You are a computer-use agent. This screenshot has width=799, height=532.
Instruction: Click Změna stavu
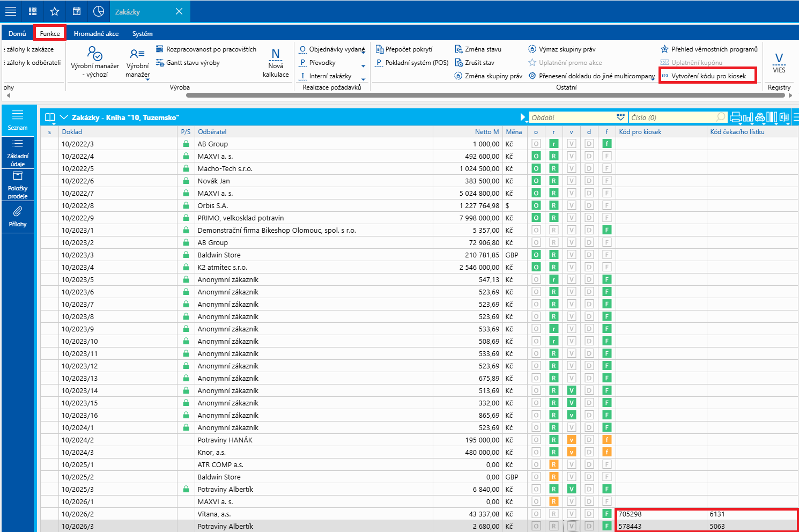478,49
